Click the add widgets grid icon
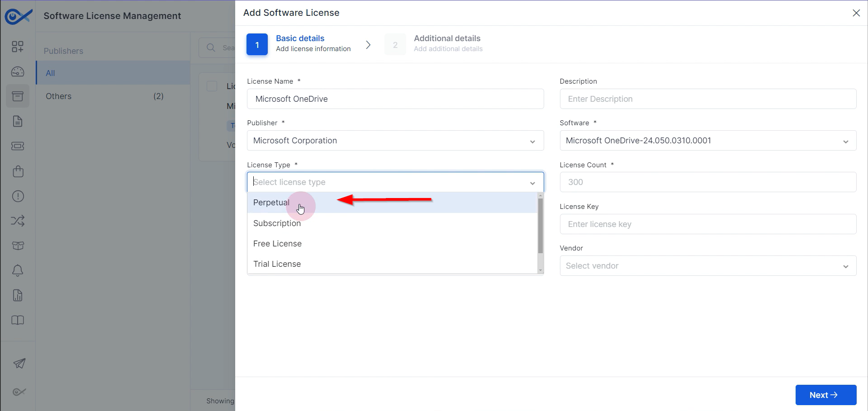 (x=18, y=47)
